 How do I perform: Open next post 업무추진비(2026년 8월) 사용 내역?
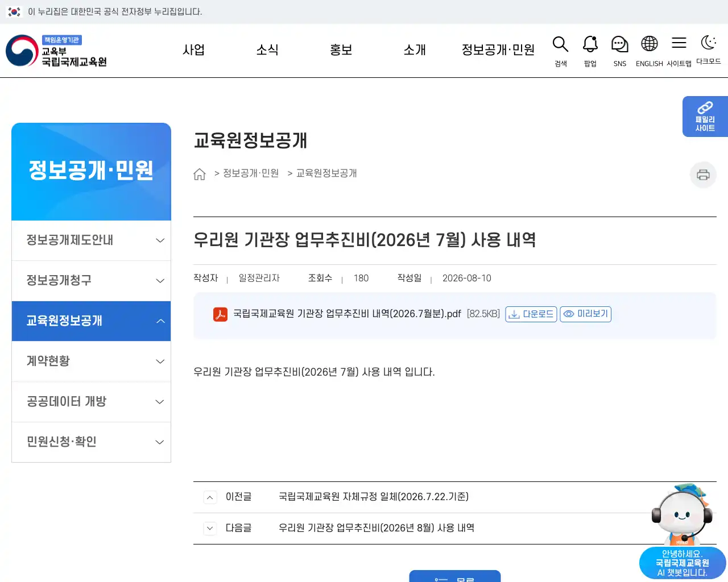click(x=377, y=528)
